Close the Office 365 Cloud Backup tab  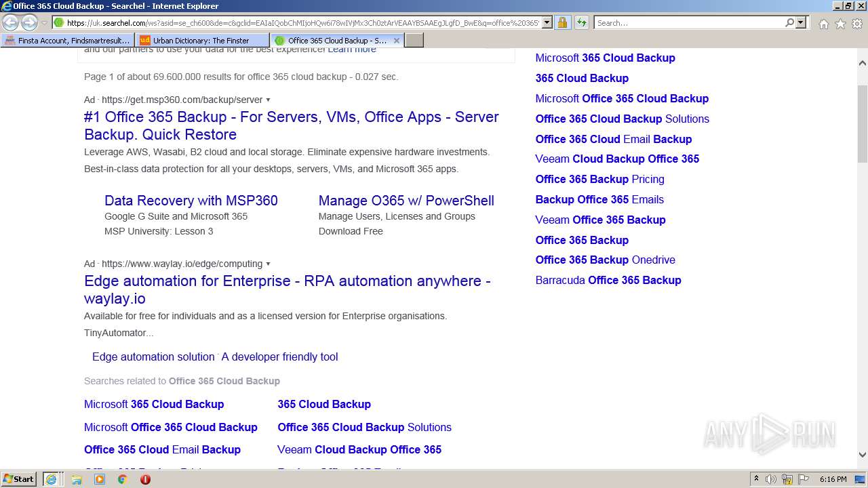397,41
